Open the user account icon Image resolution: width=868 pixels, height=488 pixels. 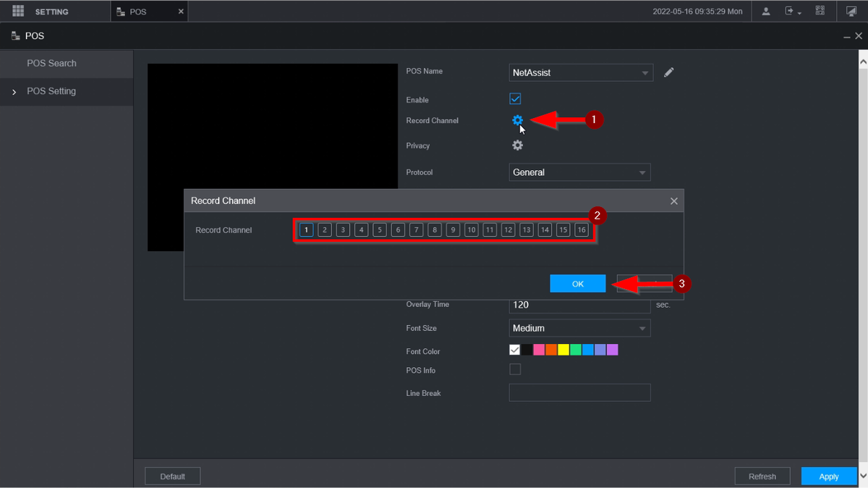point(766,12)
